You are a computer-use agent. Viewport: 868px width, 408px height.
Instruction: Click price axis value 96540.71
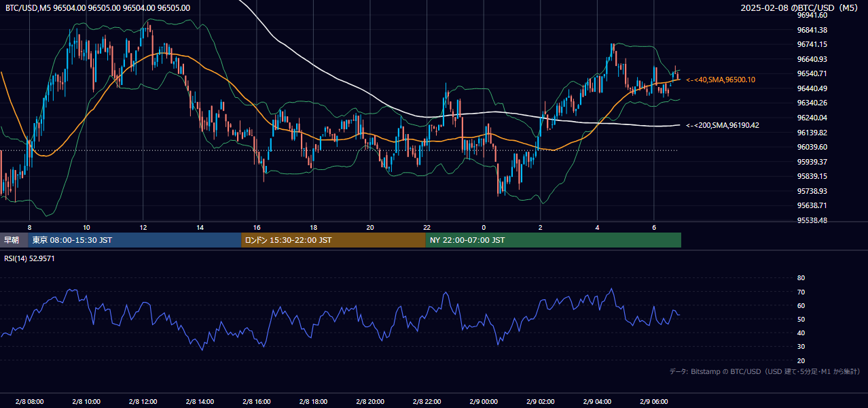[x=812, y=73]
